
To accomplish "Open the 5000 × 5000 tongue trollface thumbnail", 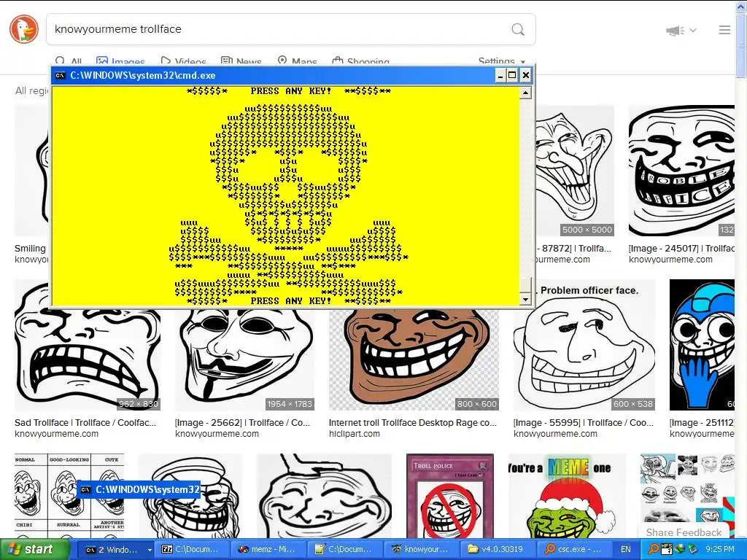I will [575, 171].
